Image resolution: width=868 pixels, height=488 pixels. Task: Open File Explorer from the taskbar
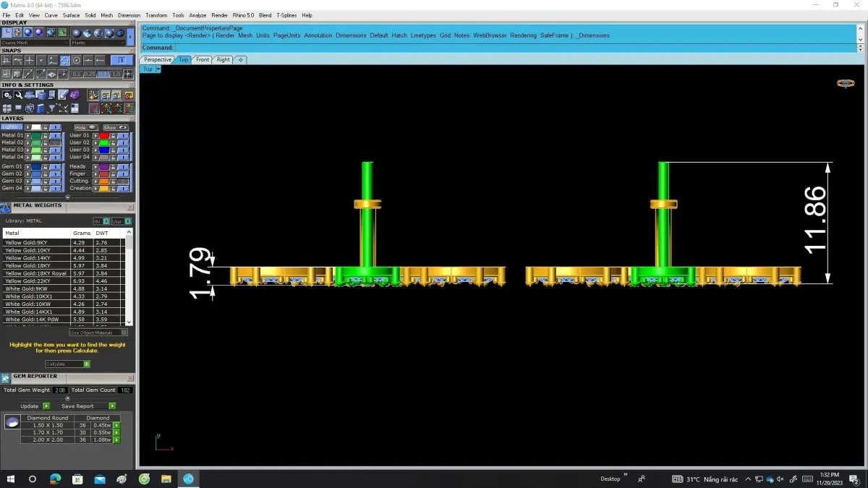(x=166, y=479)
